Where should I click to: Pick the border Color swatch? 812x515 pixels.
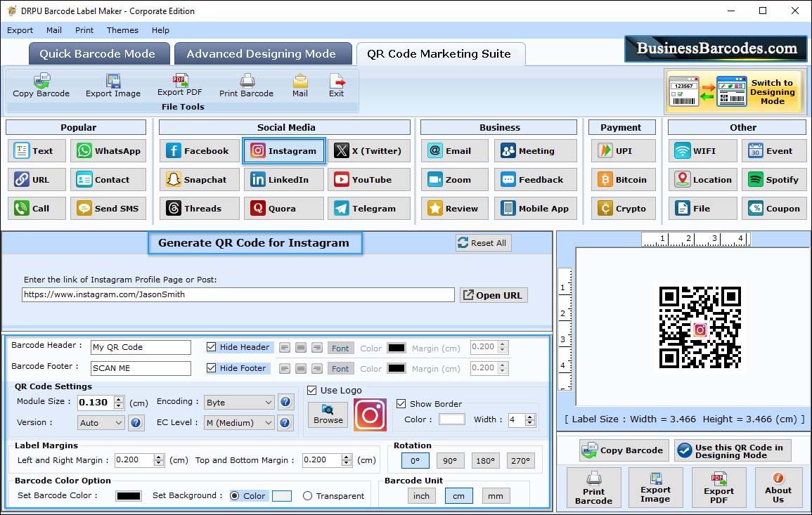451,419
